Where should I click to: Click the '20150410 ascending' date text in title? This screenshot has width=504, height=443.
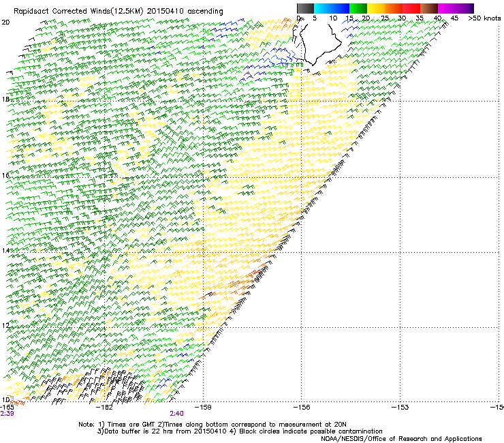[185, 12]
